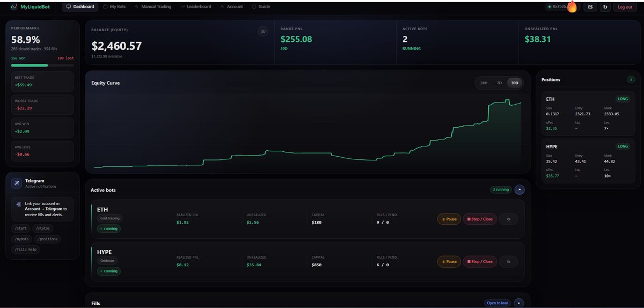The width and height of the screenshot is (644, 308).
Task: Click the /status command chip
Action: [43, 228]
